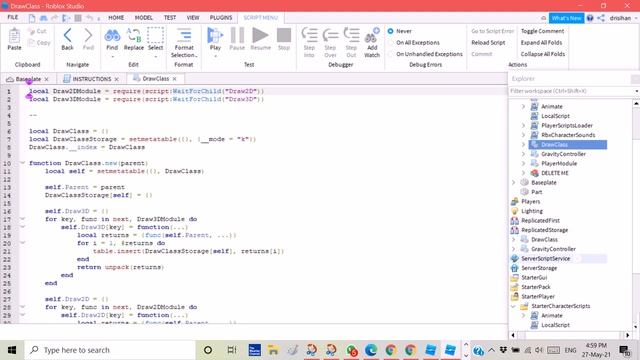Click Collapse All Folds action
Viewport: 640px width, 360px height.
pyautogui.click(x=543, y=54)
